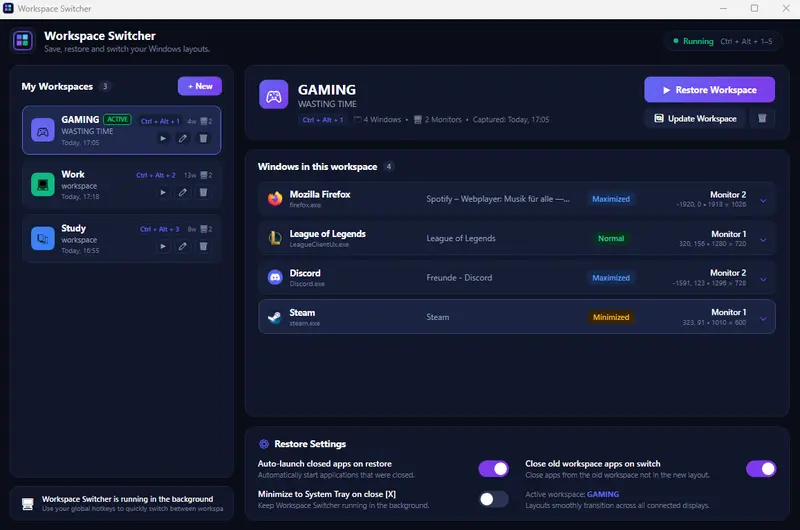Open the GAMING active workspace link
The image size is (800, 530).
point(603,494)
